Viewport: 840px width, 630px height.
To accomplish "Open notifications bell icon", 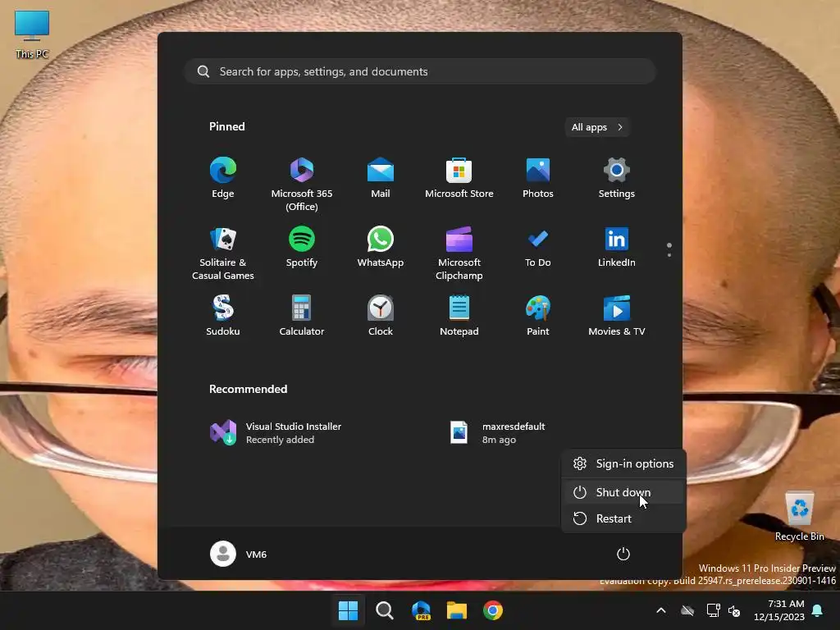I will (818, 610).
